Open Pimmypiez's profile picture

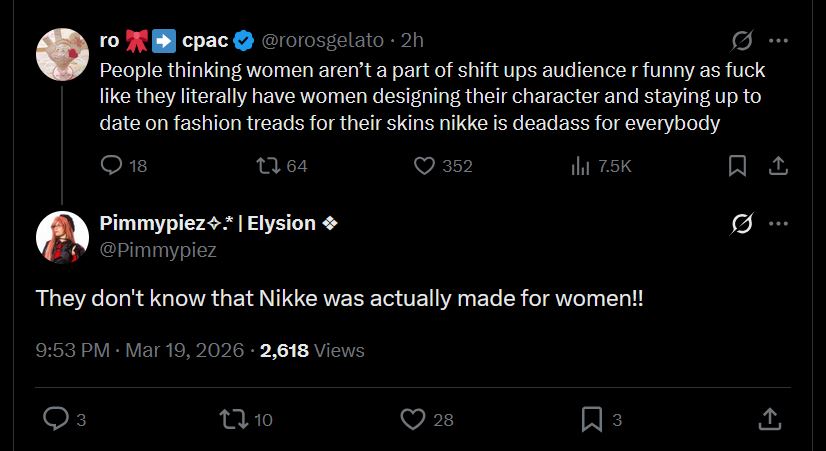tap(61, 236)
